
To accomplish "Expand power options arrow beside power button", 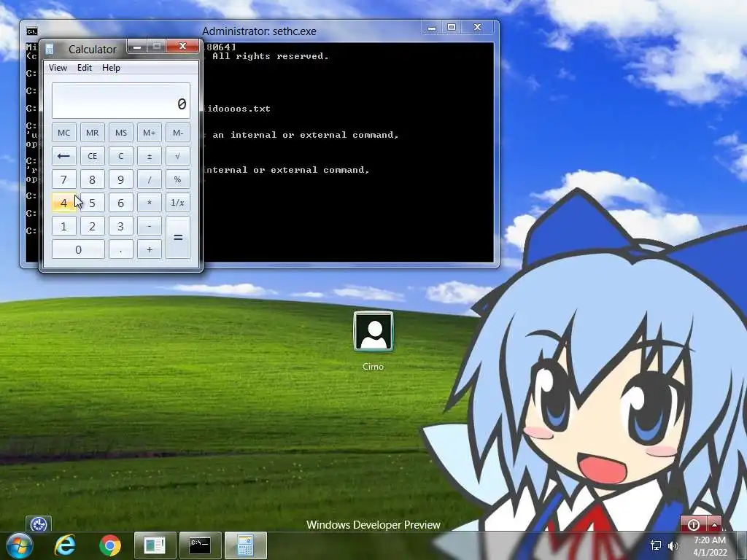I will [714, 524].
